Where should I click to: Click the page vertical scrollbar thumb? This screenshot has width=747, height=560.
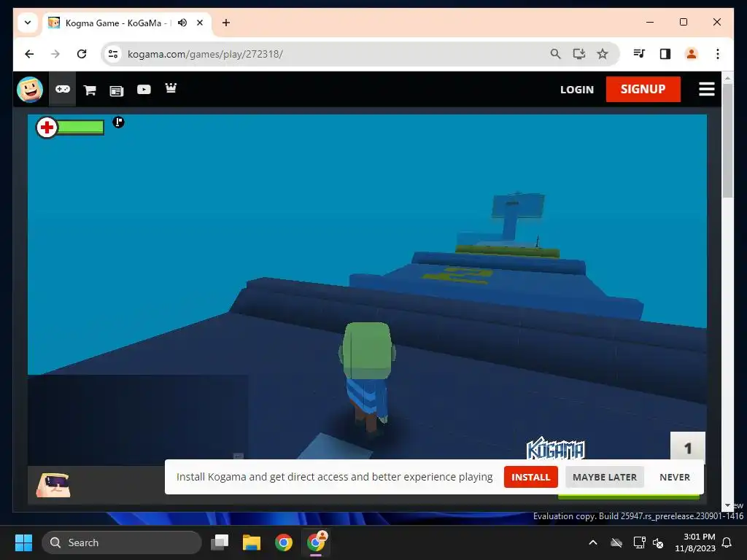(727, 140)
